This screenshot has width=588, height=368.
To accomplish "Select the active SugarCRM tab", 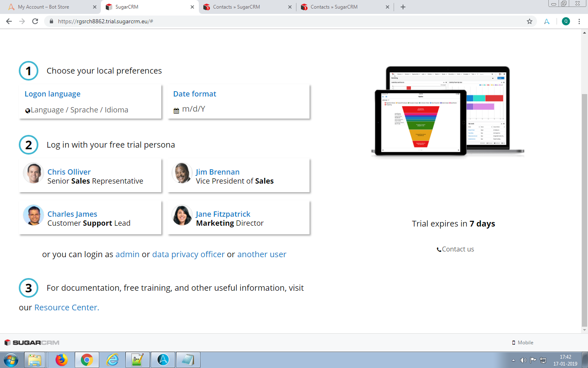I will coord(150,7).
